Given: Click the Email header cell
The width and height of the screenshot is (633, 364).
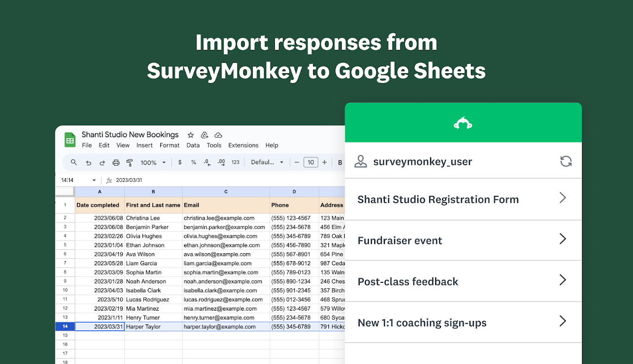Looking at the screenshot, I should (226, 205).
